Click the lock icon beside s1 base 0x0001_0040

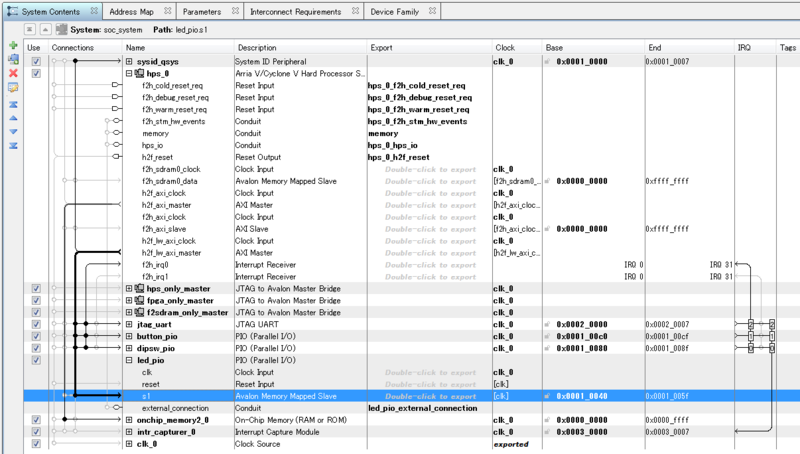(x=547, y=396)
